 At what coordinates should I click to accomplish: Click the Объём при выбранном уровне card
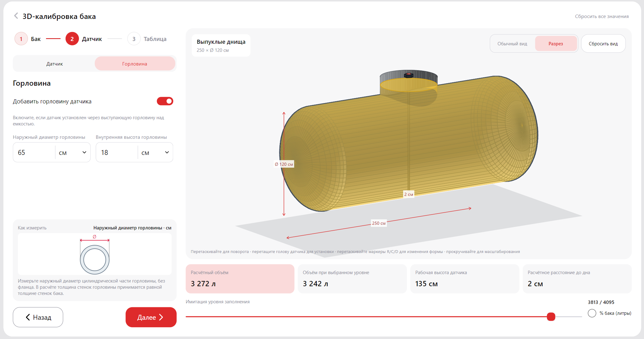coord(352,279)
